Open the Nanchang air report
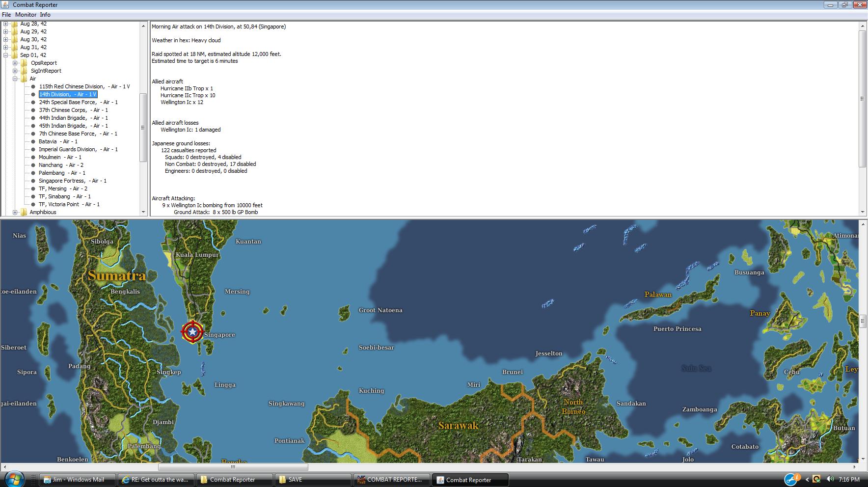This screenshot has height=487, width=868. (61, 165)
